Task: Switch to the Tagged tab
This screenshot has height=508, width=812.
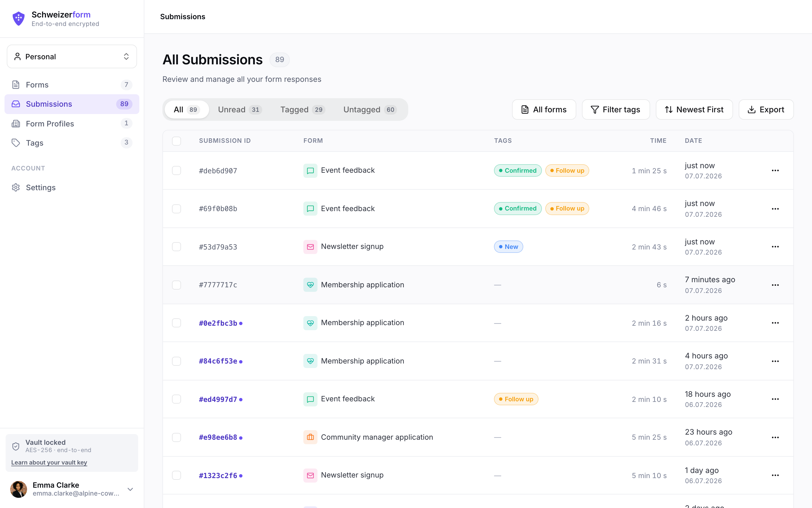Action: pyautogui.click(x=302, y=110)
